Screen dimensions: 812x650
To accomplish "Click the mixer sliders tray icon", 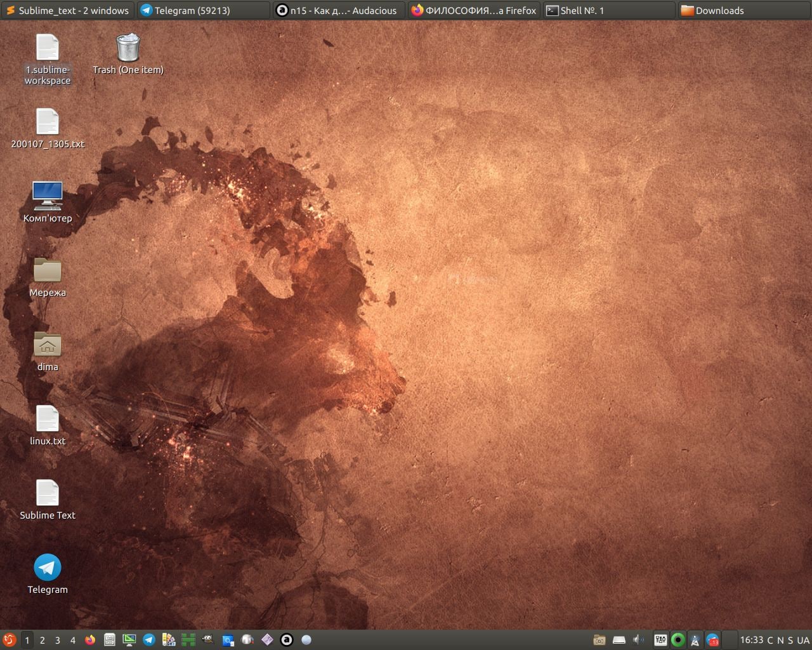I will pyautogui.click(x=660, y=640).
